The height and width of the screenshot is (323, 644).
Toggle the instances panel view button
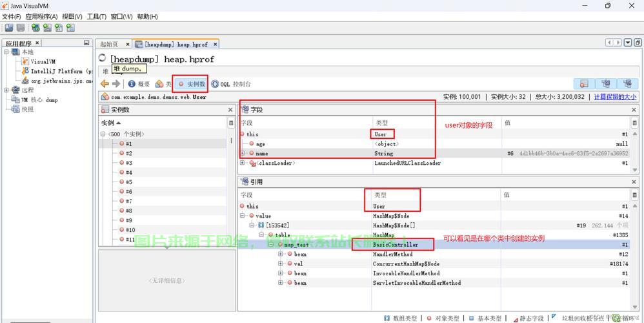(585, 83)
